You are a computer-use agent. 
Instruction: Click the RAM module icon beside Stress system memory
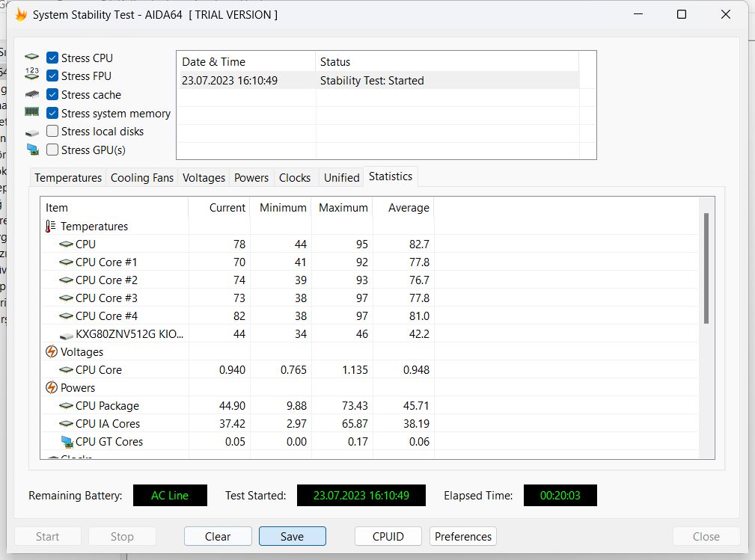pyautogui.click(x=31, y=111)
